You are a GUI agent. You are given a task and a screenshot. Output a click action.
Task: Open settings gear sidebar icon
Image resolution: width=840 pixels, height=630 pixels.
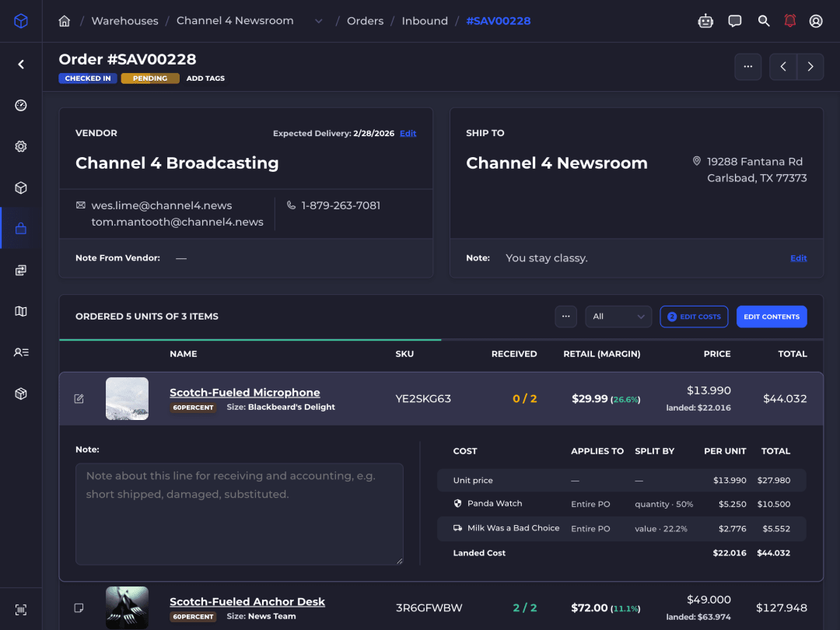(21, 146)
